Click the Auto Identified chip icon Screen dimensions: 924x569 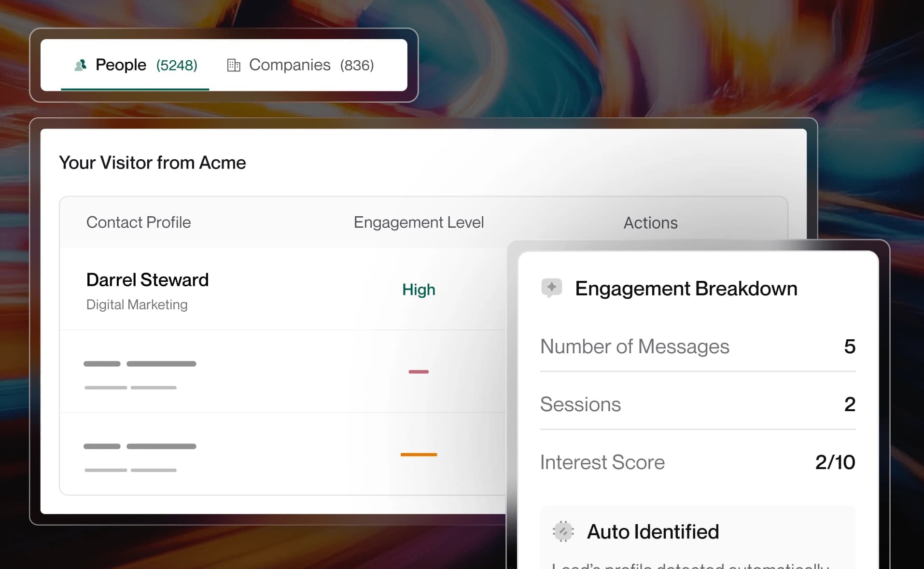(x=563, y=531)
